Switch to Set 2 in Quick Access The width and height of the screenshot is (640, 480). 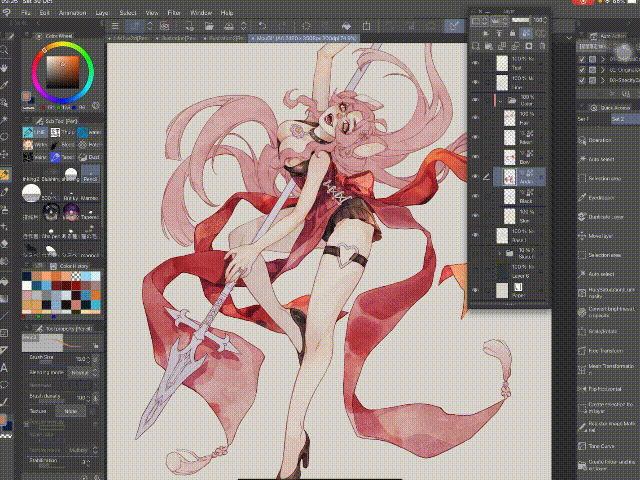(x=624, y=119)
